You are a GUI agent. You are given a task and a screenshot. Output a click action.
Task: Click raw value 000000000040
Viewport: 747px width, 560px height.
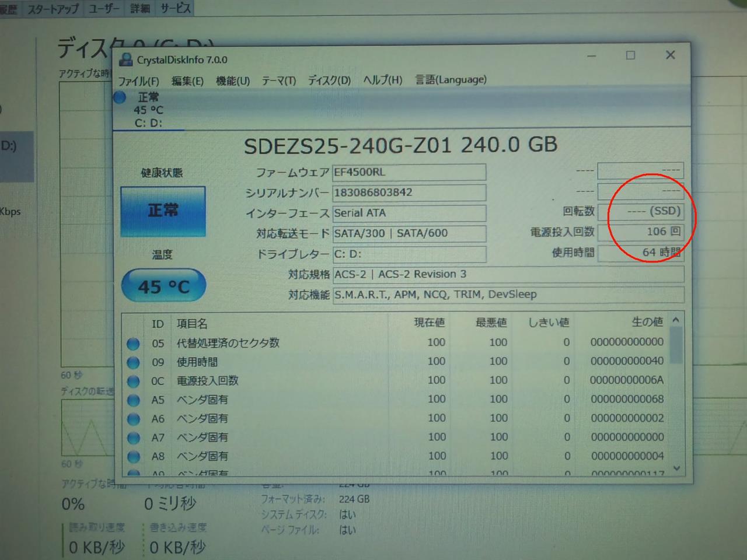[627, 361]
